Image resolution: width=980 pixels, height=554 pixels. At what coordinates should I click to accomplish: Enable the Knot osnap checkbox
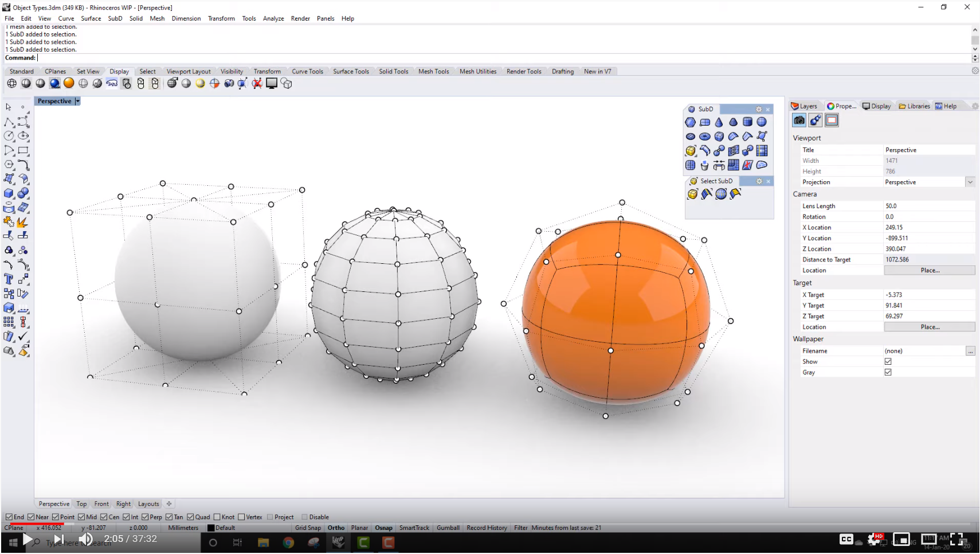pyautogui.click(x=217, y=517)
